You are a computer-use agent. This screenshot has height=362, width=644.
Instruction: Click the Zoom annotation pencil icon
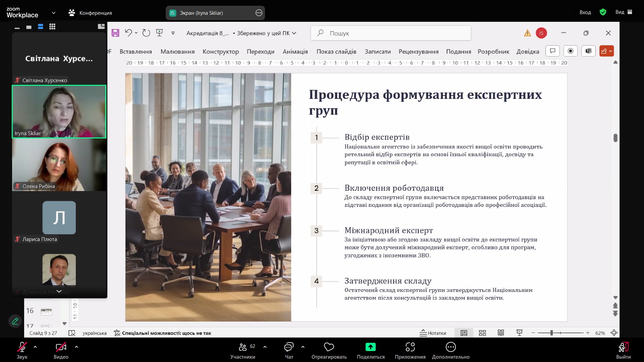15,321
